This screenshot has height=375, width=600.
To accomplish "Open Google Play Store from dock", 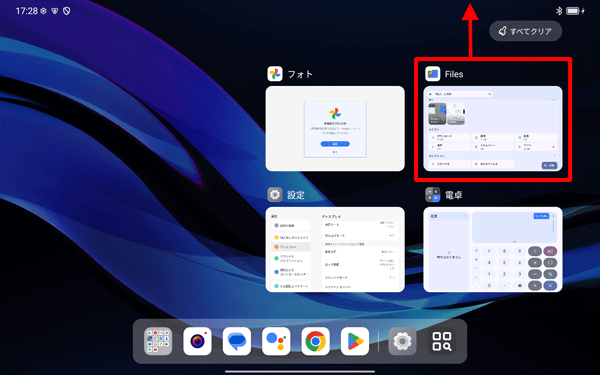I will 355,341.
